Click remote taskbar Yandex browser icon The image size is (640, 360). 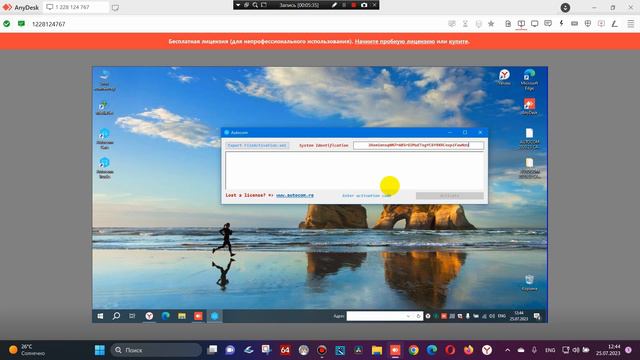(x=149, y=316)
